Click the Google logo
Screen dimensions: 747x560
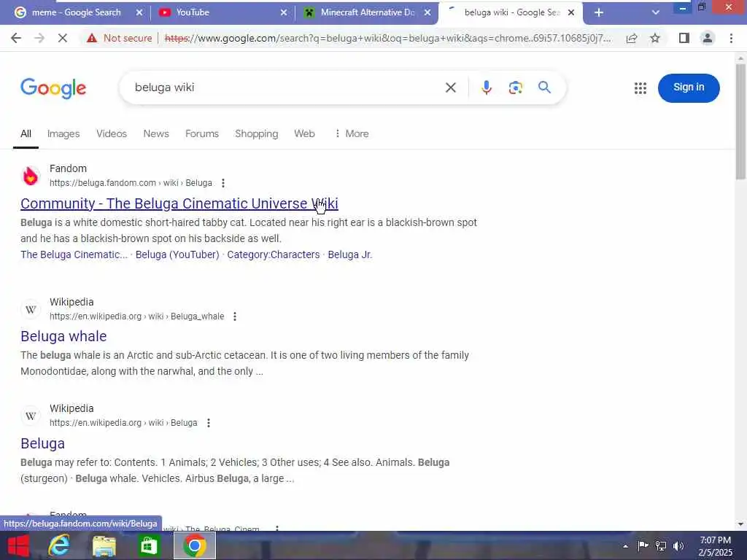coord(53,88)
